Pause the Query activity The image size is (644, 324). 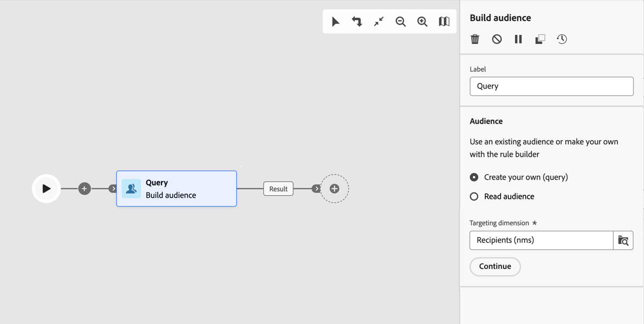click(517, 39)
